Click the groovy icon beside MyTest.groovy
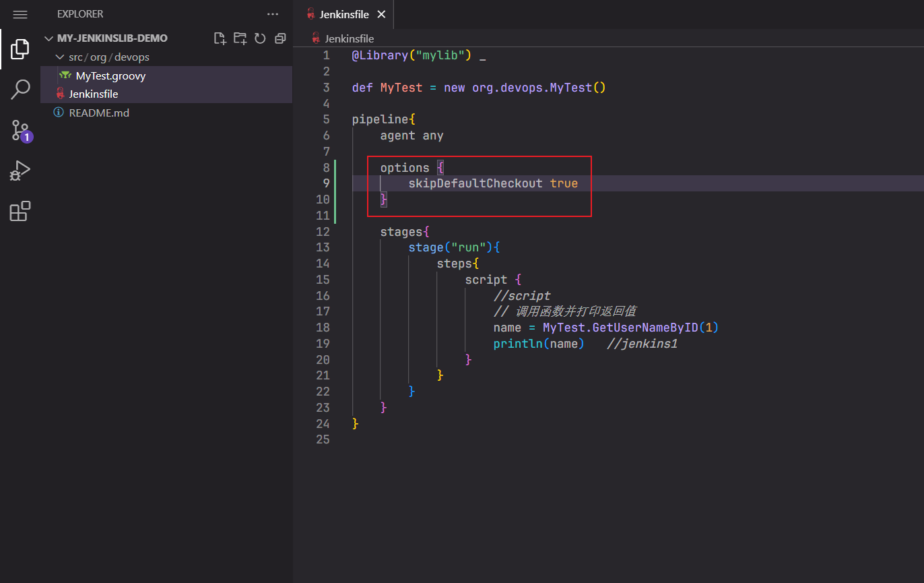 (65, 75)
